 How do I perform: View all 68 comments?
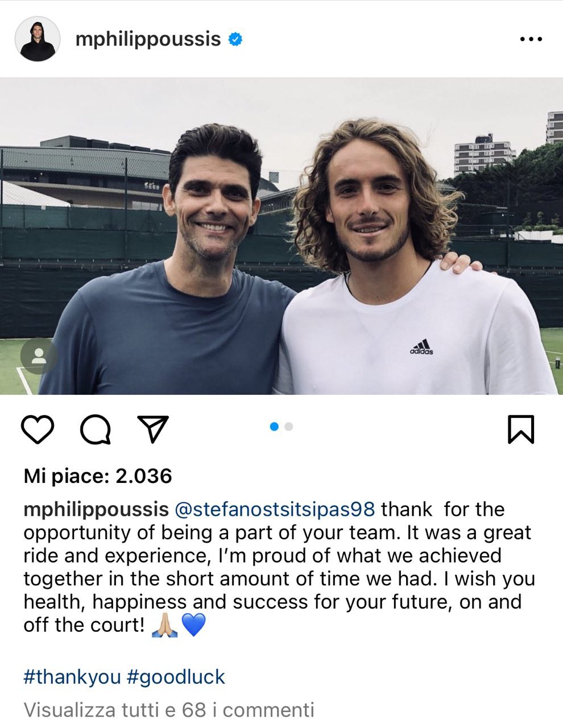click(169, 710)
